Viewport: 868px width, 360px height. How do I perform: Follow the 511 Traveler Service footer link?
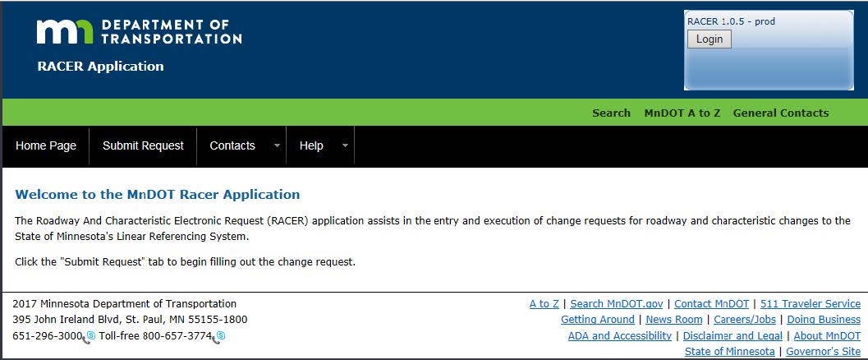(x=810, y=304)
